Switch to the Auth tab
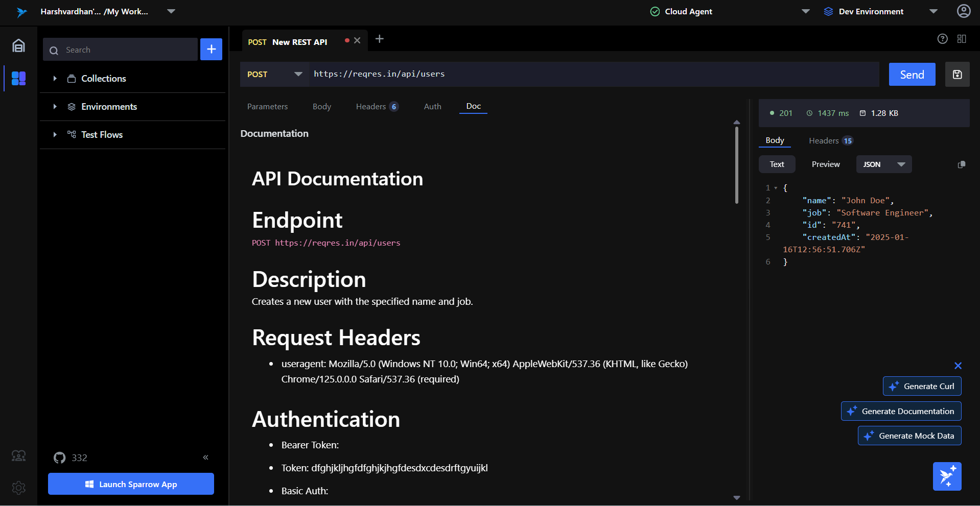The width and height of the screenshot is (980, 506). 432,106
